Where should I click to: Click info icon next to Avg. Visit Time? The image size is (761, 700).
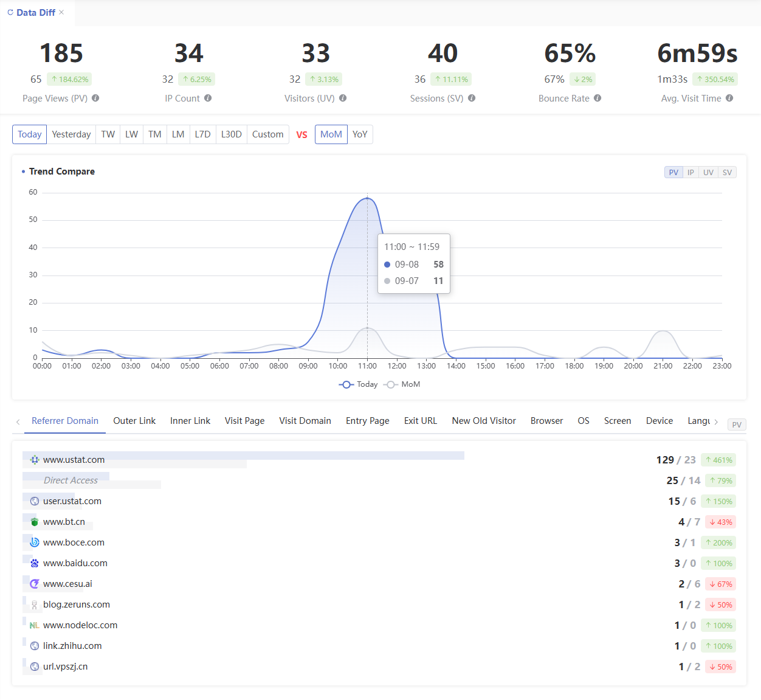(x=729, y=98)
